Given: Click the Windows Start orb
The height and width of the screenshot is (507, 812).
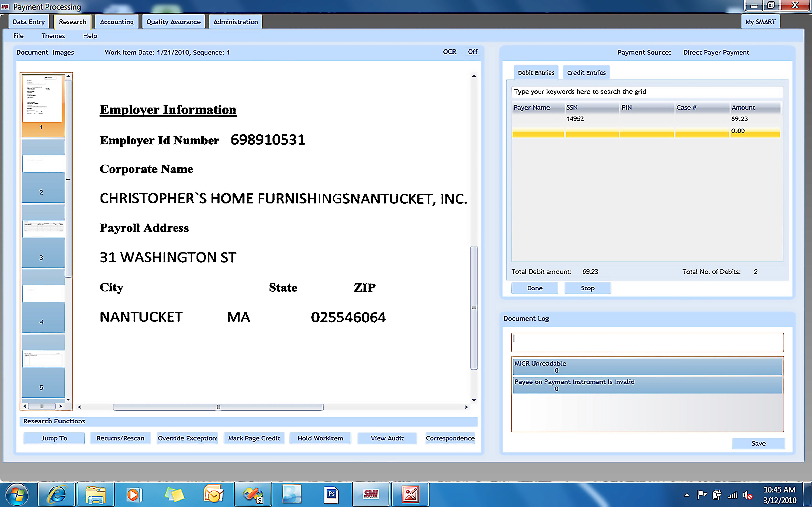Looking at the screenshot, I should click(17, 494).
